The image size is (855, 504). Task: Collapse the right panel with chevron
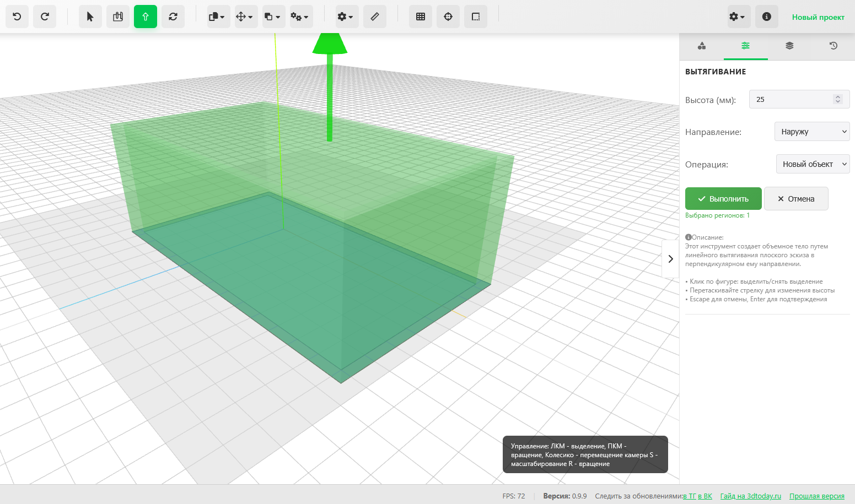(x=670, y=259)
